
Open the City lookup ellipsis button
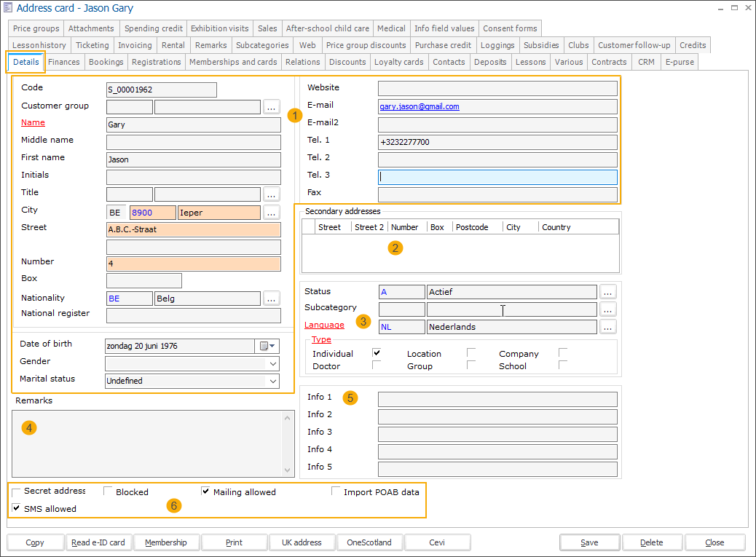[272, 213]
